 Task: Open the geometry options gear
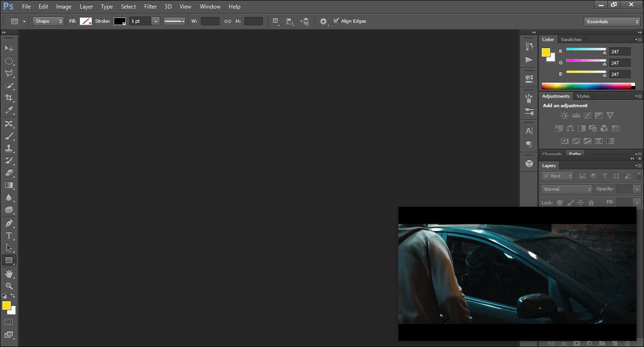[x=323, y=21]
